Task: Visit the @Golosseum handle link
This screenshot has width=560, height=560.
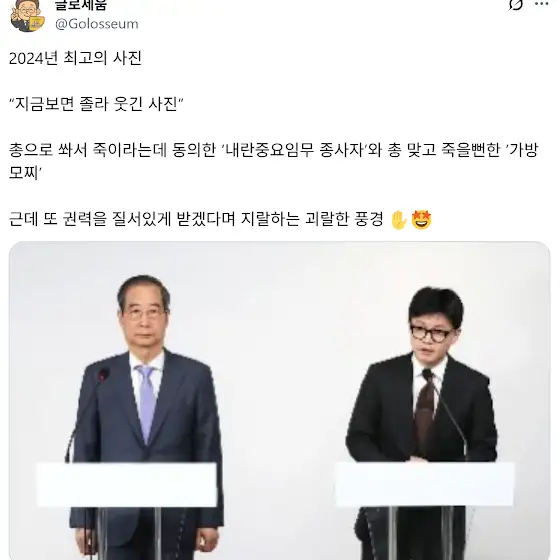Action: [96, 24]
